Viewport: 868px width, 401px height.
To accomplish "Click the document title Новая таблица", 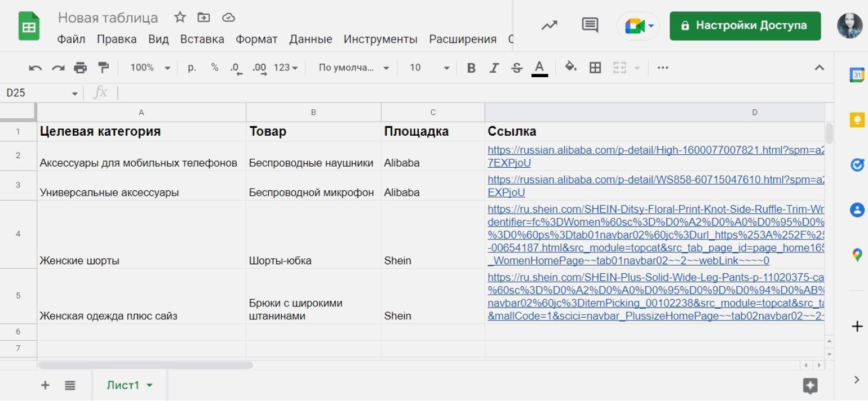I will pyautogui.click(x=108, y=17).
